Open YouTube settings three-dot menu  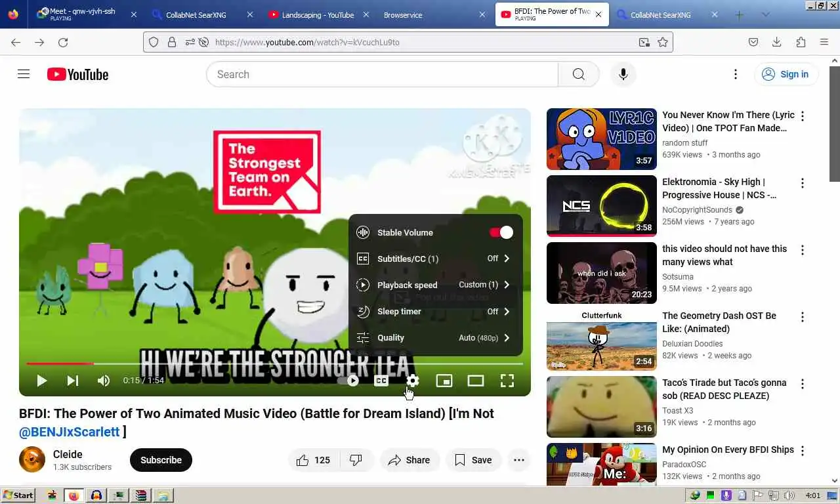coord(736,74)
